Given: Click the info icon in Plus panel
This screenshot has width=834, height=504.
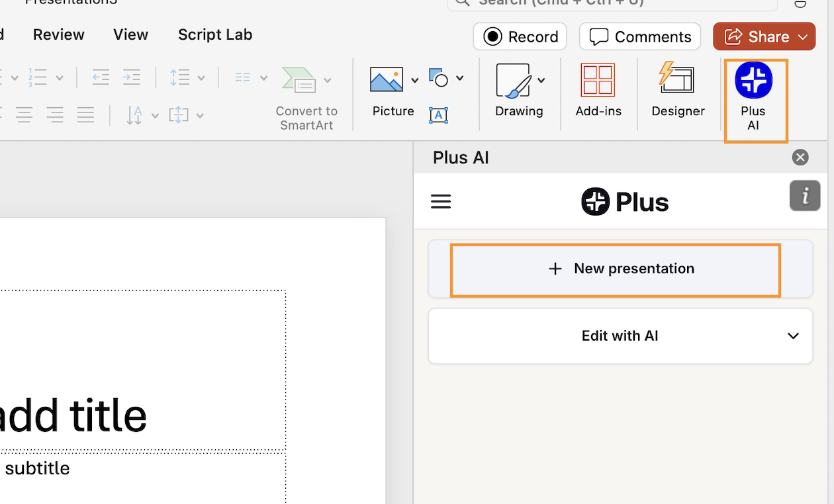Looking at the screenshot, I should click(804, 196).
